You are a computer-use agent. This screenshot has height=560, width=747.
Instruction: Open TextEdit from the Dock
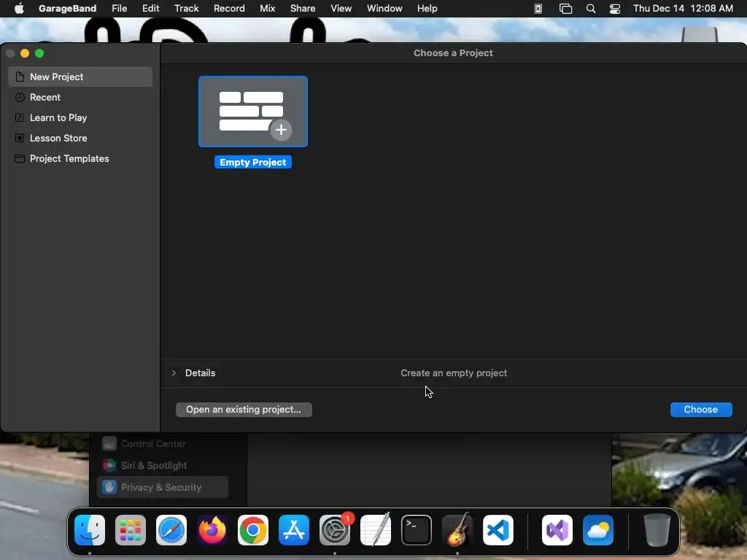376,530
